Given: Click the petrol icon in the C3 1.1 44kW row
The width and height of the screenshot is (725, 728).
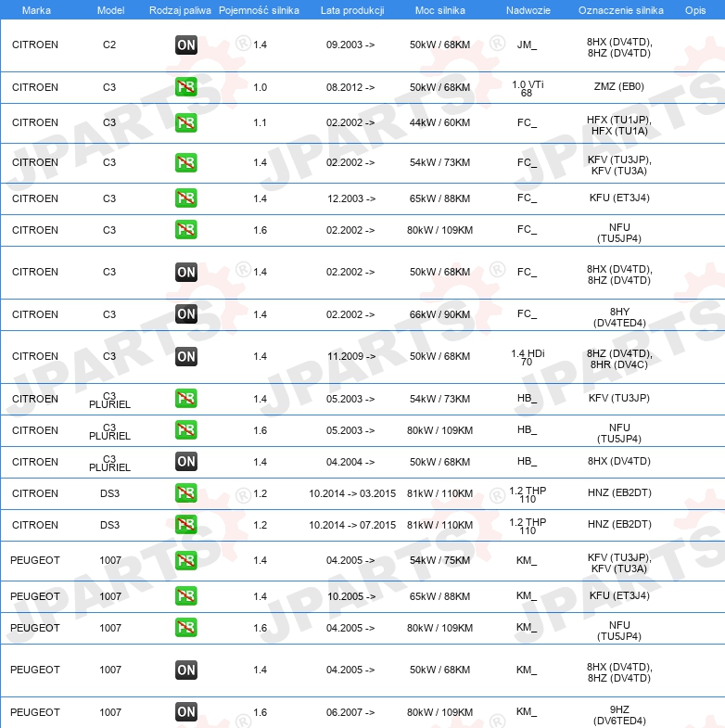Looking at the screenshot, I should pyautogui.click(x=186, y=122).
